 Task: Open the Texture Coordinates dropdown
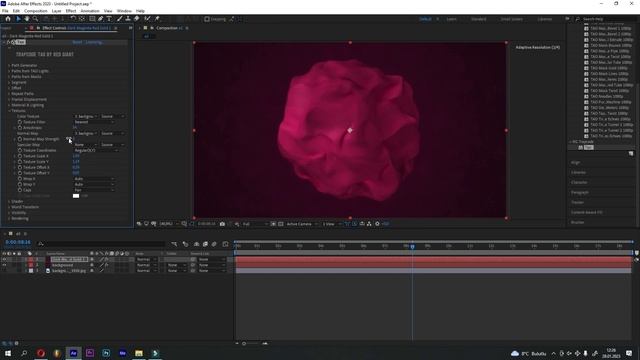point(96,151)
